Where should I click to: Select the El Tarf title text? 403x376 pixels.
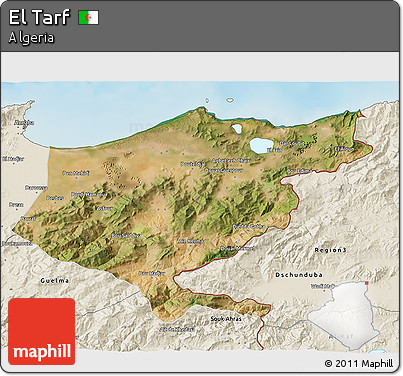(39, 17)
